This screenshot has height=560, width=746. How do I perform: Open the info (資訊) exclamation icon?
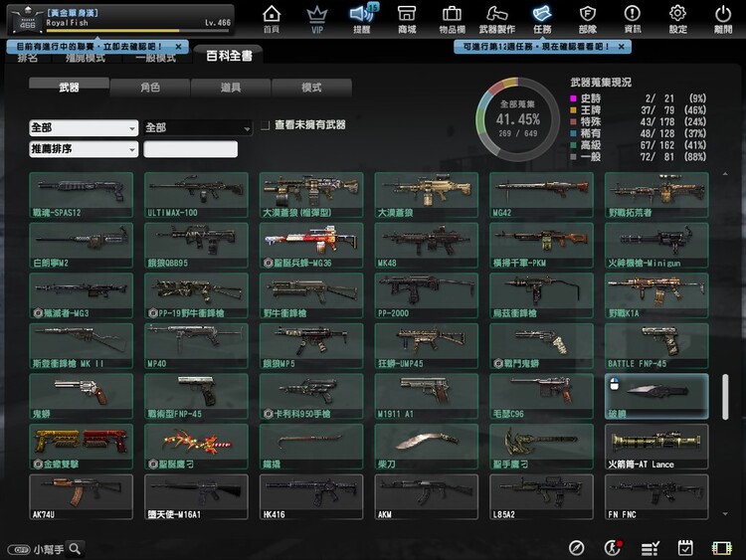click(x=633, y=19)
